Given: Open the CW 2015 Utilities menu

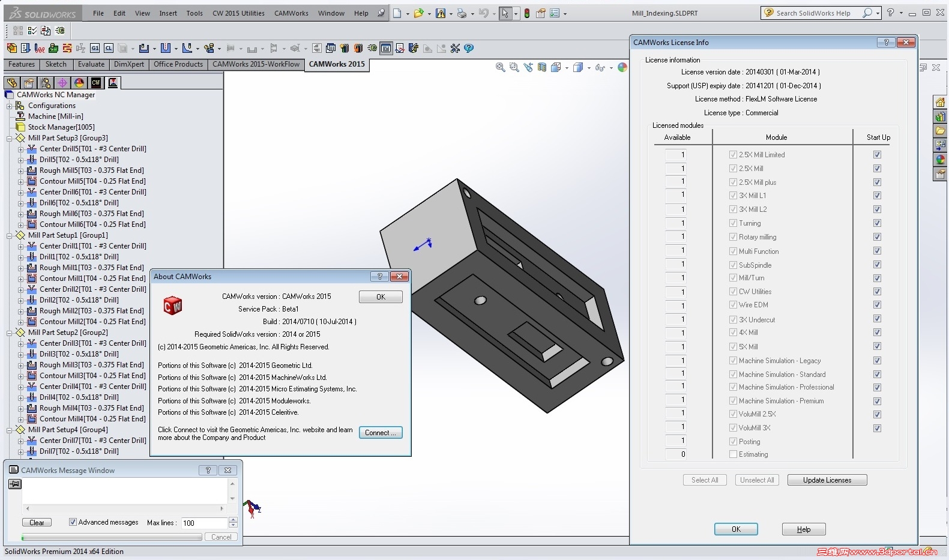Looking at the screenshot, I should 238,13.
